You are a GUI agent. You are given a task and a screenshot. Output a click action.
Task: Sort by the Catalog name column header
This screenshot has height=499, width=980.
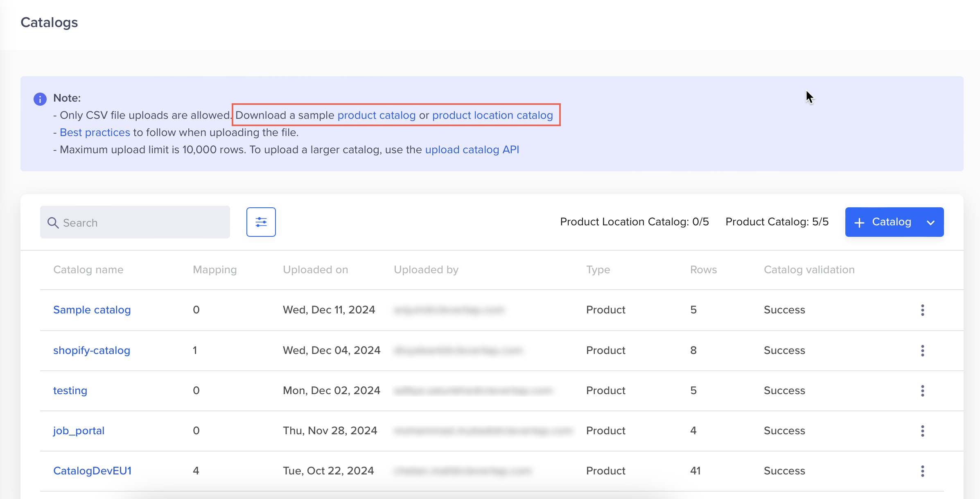click(x=88, y=270)
